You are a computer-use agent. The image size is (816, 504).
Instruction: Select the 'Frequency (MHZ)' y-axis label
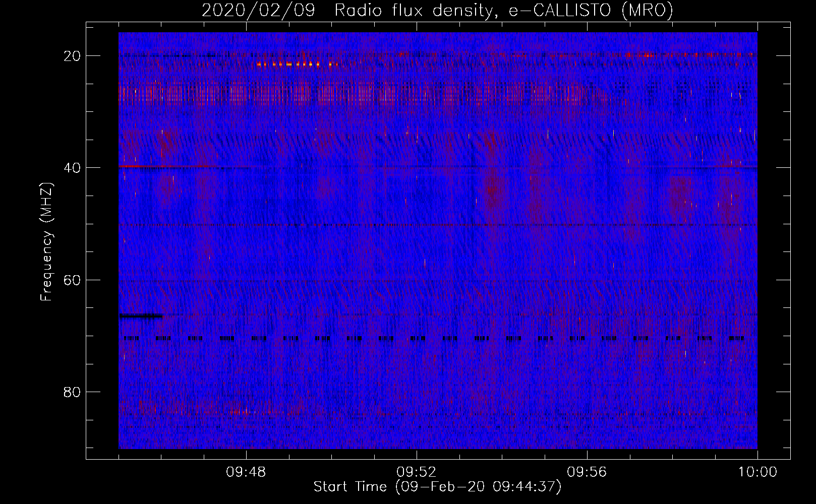46,242
